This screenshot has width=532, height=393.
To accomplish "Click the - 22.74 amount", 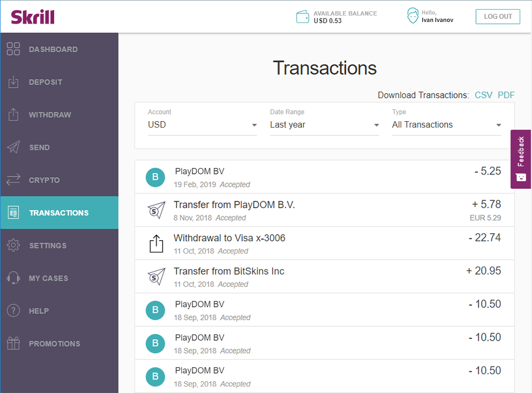I will [x=485, y=237].
